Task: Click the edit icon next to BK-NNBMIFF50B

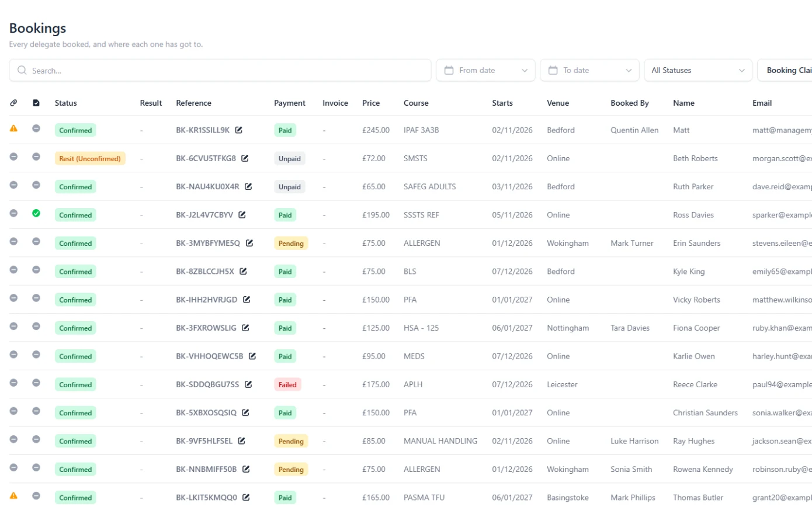Action: [246, 470]
